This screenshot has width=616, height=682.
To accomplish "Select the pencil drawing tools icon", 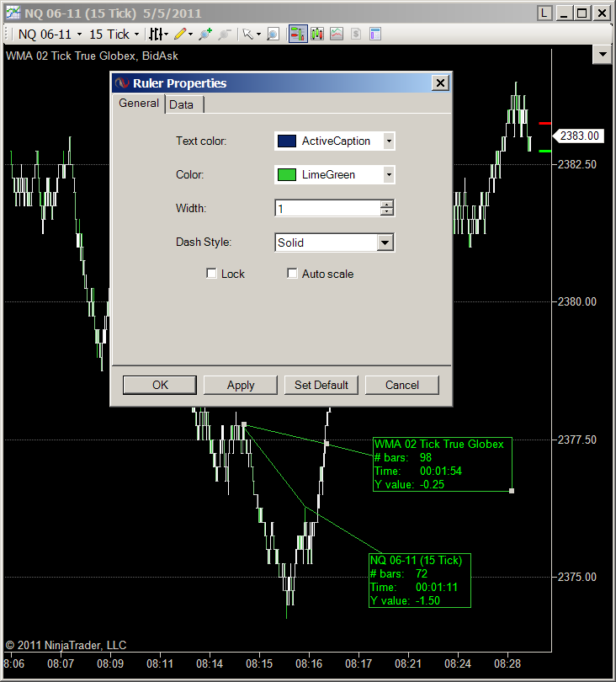I will pos(180,34).
